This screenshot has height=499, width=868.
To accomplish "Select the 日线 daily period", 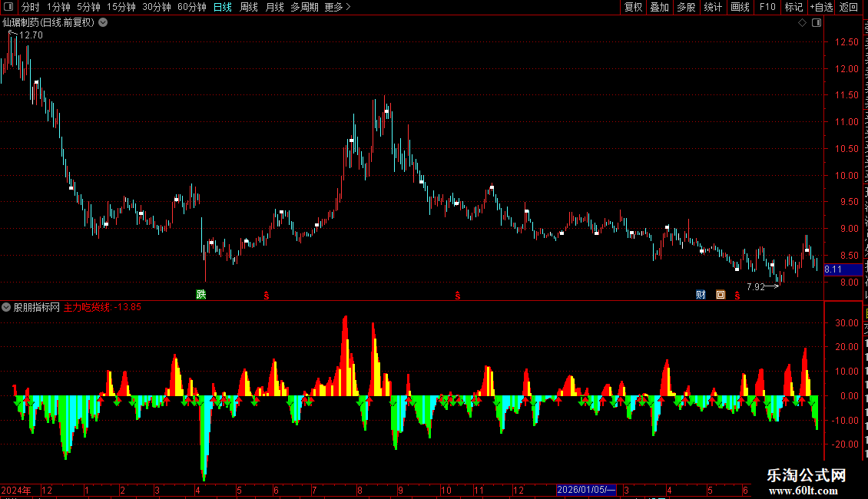I will click(223, 7).
